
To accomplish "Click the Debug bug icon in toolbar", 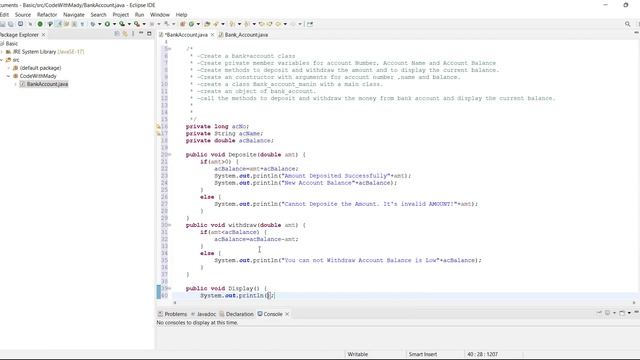I will tap(93, 24).
